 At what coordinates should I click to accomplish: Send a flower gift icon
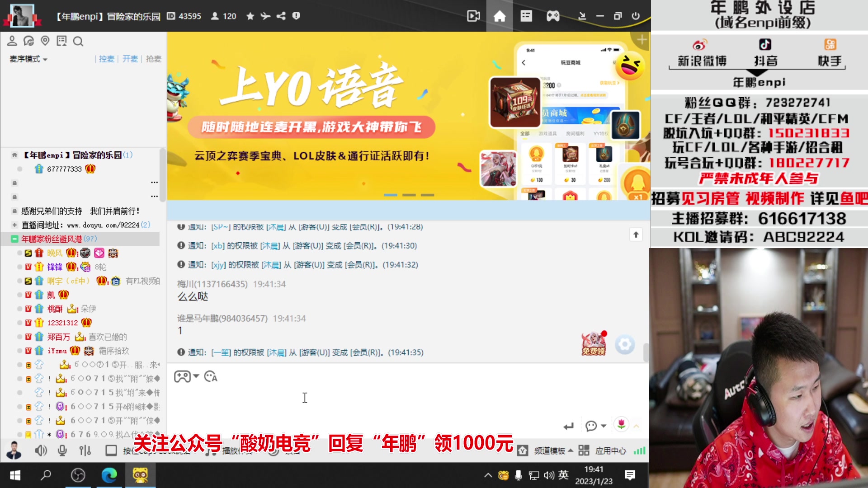tap(622, 425)
